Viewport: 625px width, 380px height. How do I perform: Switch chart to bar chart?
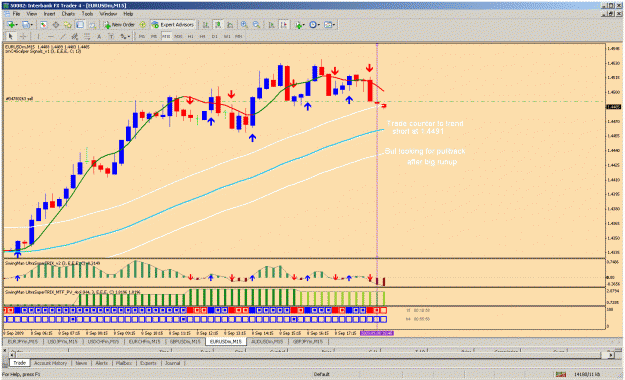[206, 25]
